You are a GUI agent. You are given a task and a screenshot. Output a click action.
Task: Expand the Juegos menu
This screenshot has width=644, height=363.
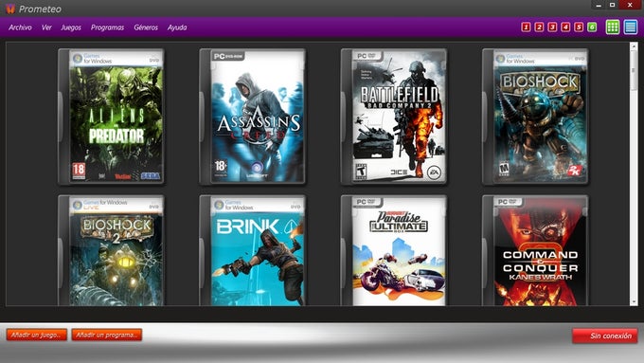[71, 27]
